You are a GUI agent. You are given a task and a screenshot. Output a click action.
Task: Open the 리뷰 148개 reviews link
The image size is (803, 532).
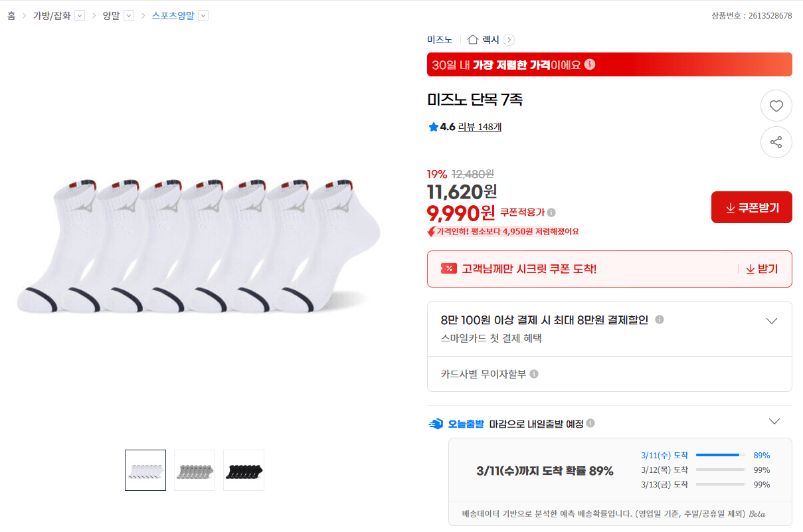click(x=479, y=127)
